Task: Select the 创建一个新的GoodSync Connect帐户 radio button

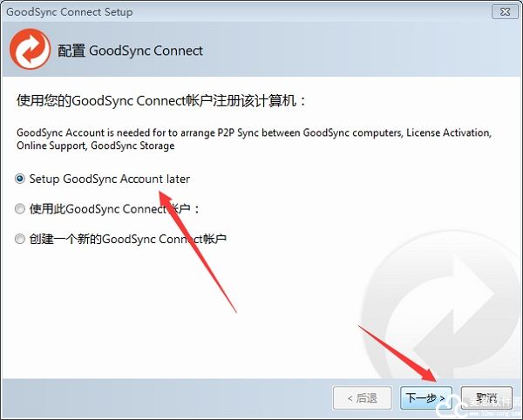Action: point(20,239)
